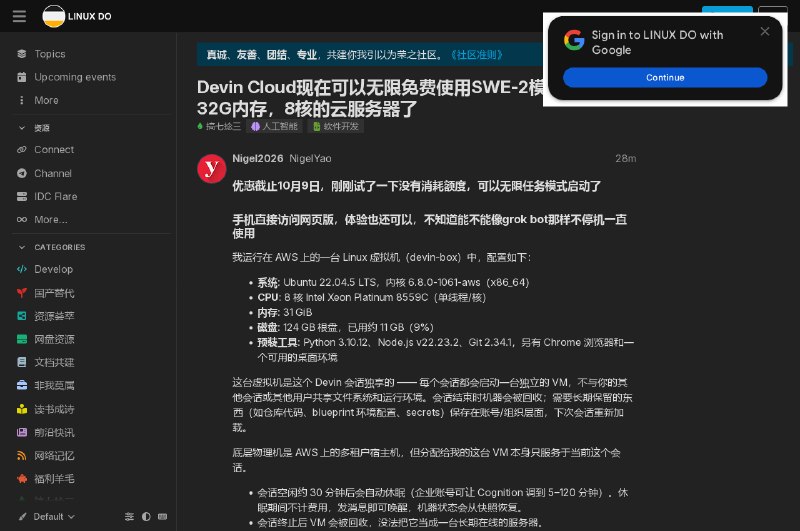The image size is (800, 531).
Task: Click the 前沿快讯 newspaper icon
Action: tap(21, 433)
